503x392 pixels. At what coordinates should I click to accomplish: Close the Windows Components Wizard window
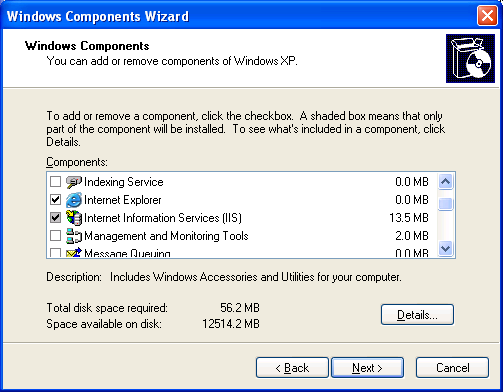[487, 16]
